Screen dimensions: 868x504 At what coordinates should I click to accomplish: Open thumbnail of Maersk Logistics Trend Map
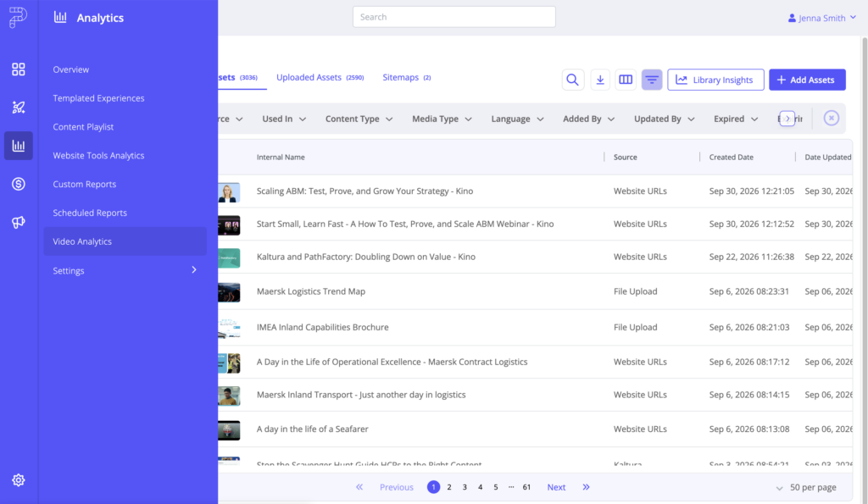tap(229, 292)
